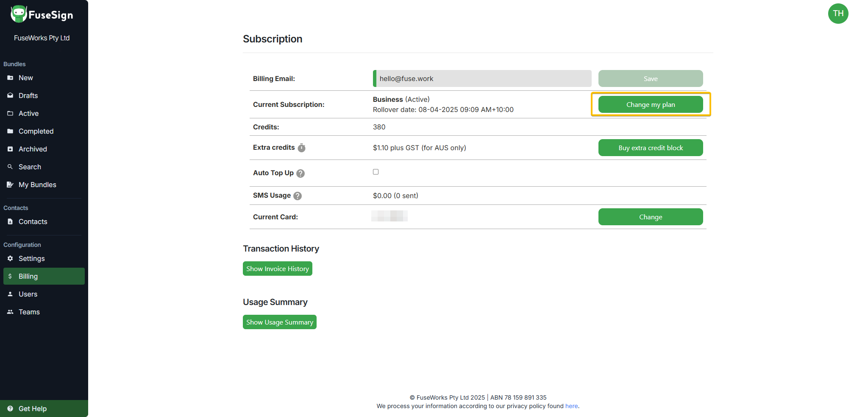Browse Archived bundles
This screenshot has width=868, height=417.
(32, 149)
